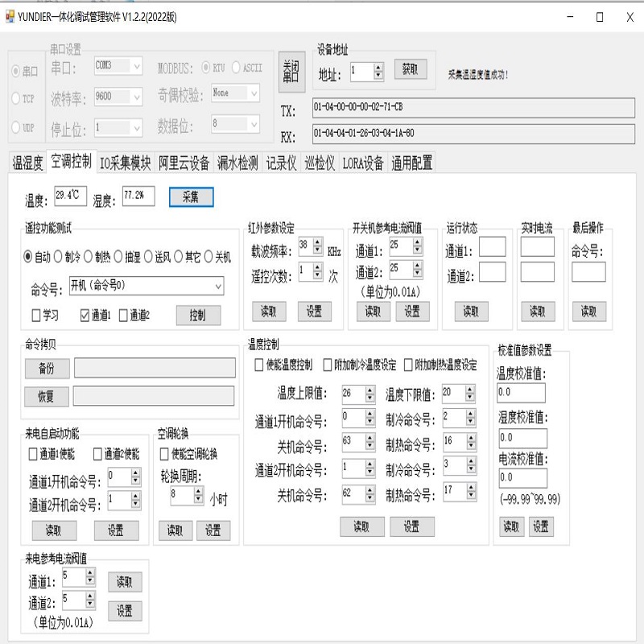The height and width of the screenshot is (644, 644).
Task: Click the 恢复 restore button
Action: (47, 396)
